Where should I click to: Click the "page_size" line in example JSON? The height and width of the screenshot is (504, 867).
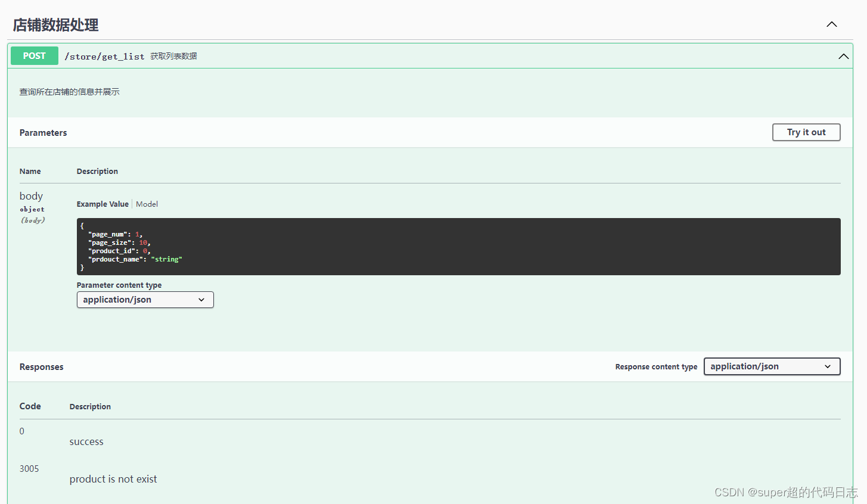pyautogui.click(x=119, y=242)
